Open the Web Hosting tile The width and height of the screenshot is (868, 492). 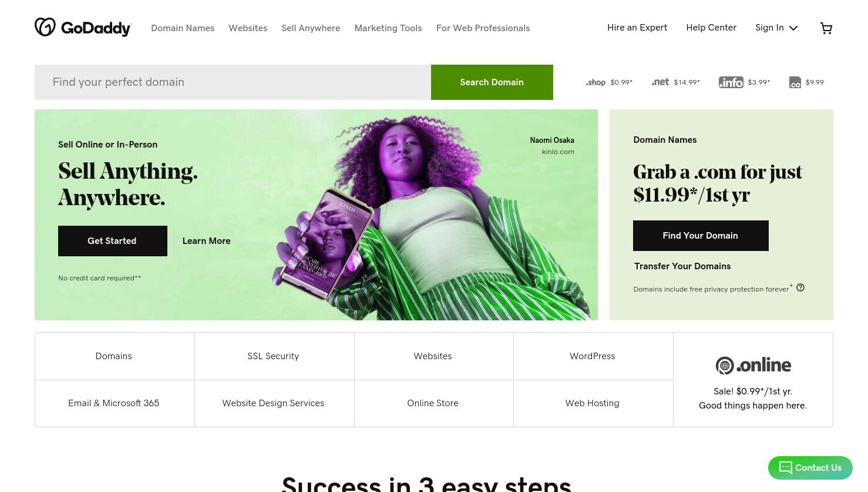[593, 403]
